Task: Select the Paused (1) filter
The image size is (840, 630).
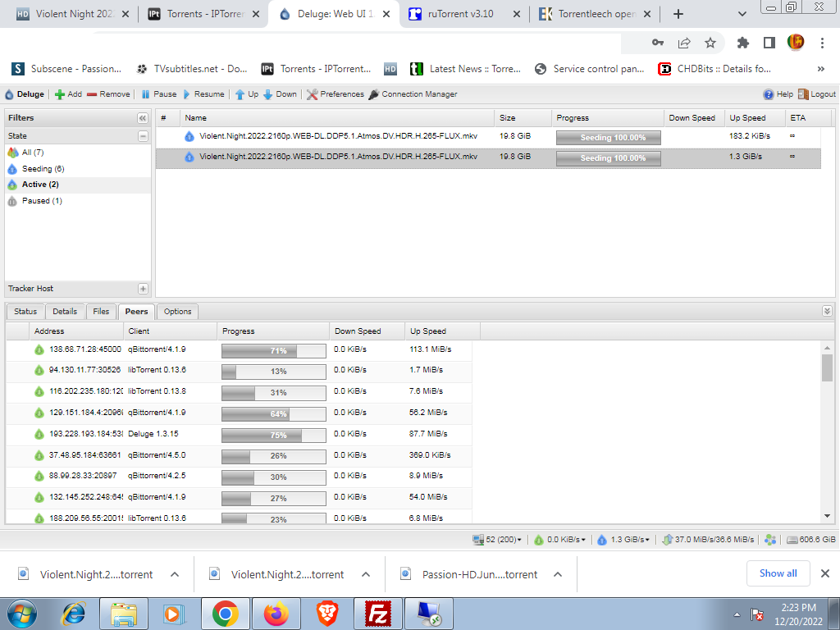Action: point(78,201)
